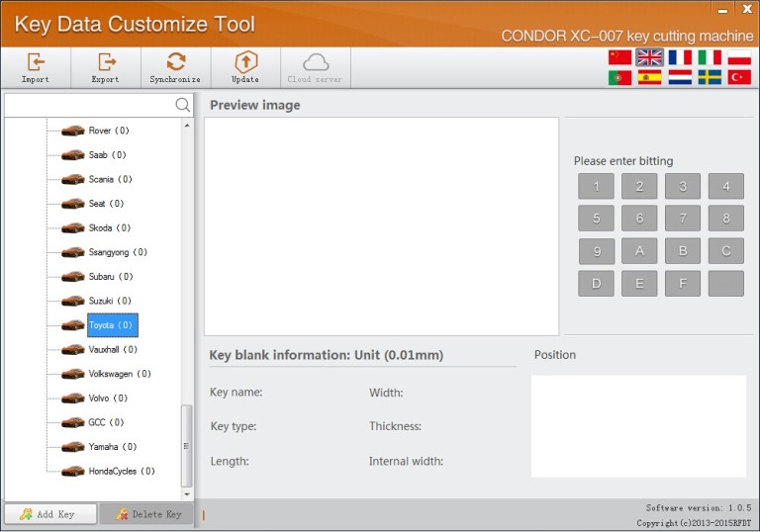This screenshot has height=532, width=760.
Task: Click the Add Key button
Action: (50, 514)
